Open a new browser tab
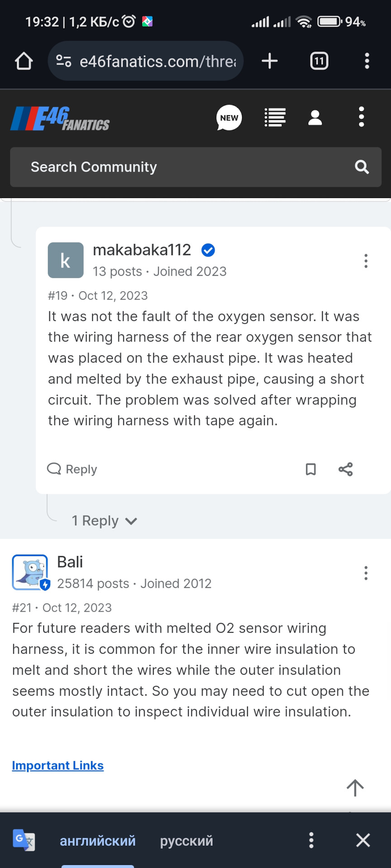The width and height of the screenshot is (391, 868). [x=270, y=61]
